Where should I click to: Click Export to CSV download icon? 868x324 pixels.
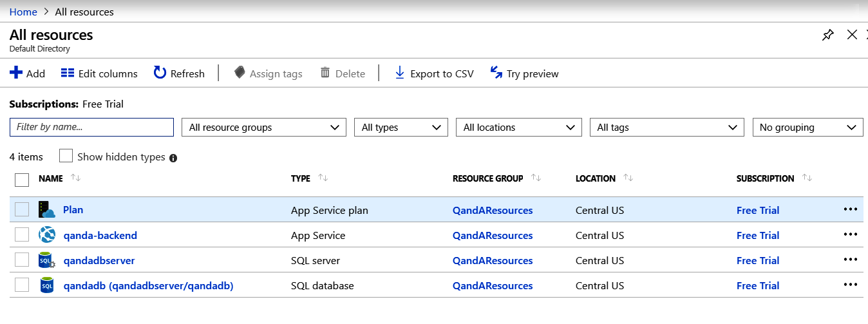click(400, 73)
